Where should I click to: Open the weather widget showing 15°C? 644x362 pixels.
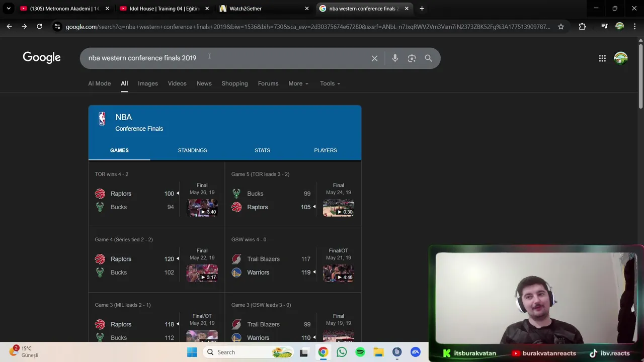pyautogui.click(x=24, y=351)
